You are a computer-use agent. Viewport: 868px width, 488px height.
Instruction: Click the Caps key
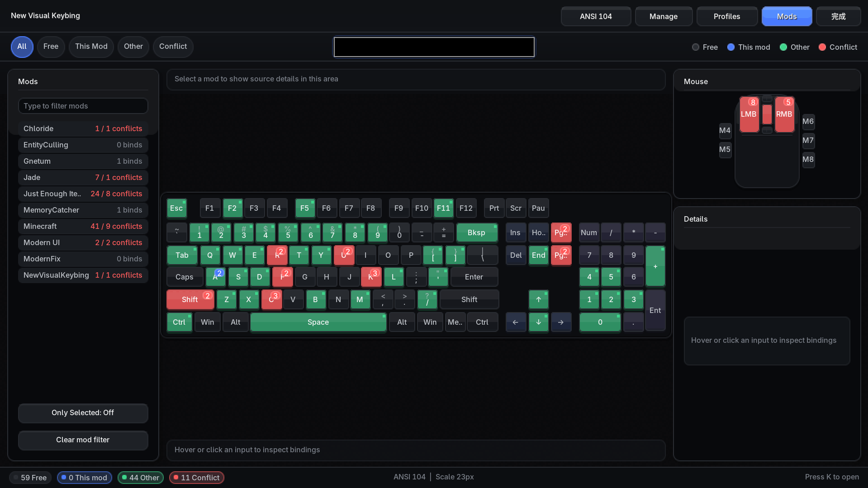tap(185, 277)
